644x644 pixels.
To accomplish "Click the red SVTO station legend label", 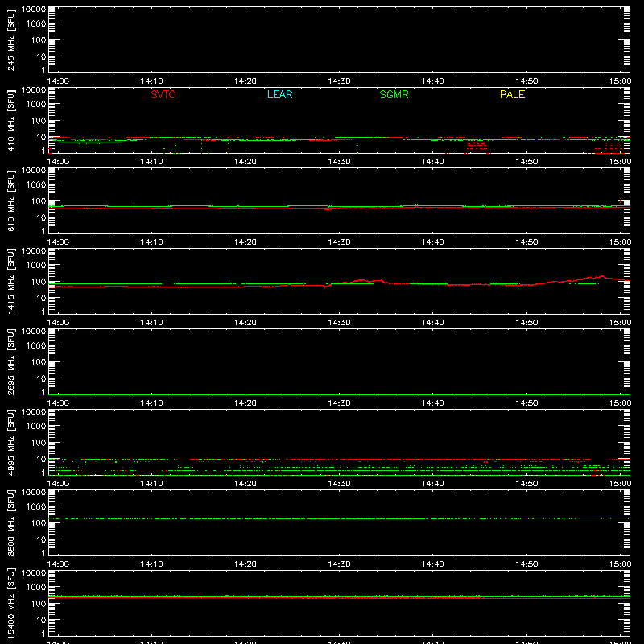I will (x=163, y=94).
